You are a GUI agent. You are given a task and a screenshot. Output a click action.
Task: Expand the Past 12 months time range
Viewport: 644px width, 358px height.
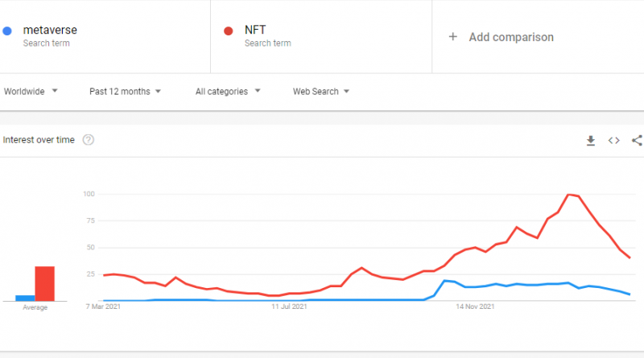click(125, 92)
